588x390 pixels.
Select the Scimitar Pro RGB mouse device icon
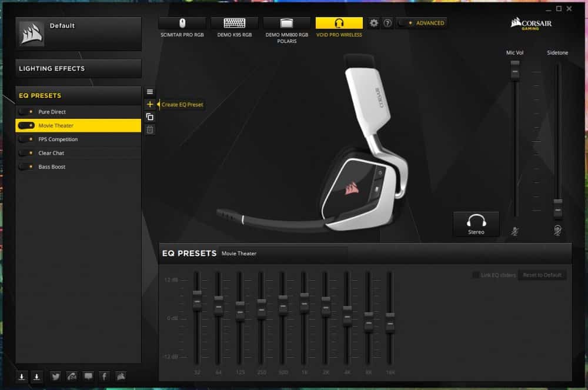click(x=182, y=23)
